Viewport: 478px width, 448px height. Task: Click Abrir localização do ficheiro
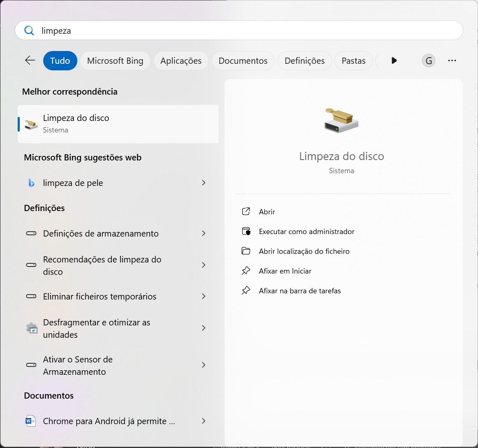304,251
